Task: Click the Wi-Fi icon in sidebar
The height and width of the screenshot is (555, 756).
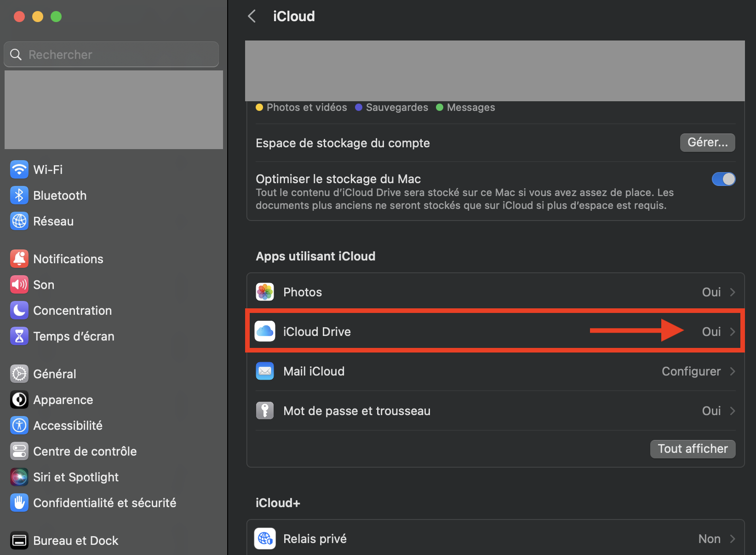Action: click(19, 169)
